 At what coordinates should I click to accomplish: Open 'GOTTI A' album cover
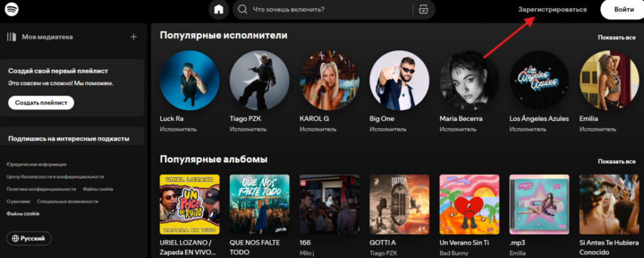pyautogui.click(x=399, y=204)
